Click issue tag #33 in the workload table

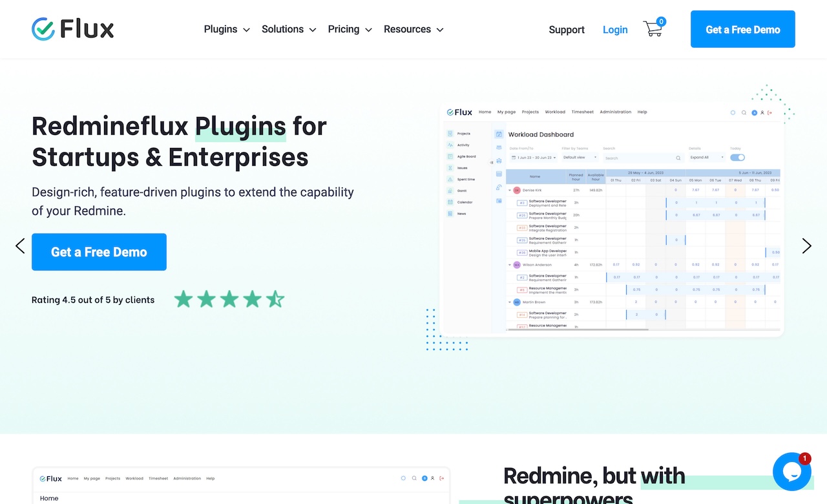[522, 227]
